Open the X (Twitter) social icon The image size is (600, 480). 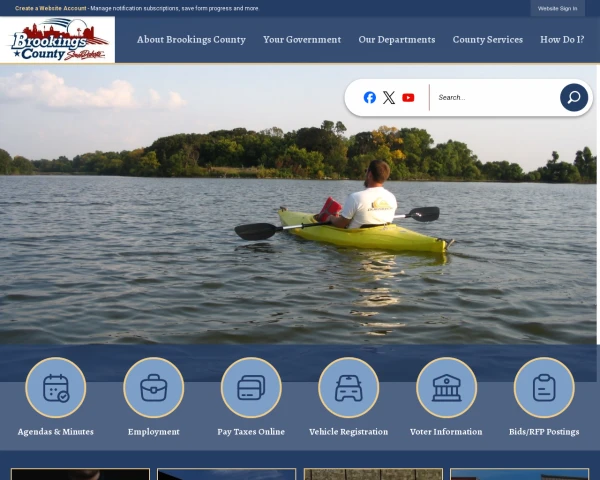[389, 98]
